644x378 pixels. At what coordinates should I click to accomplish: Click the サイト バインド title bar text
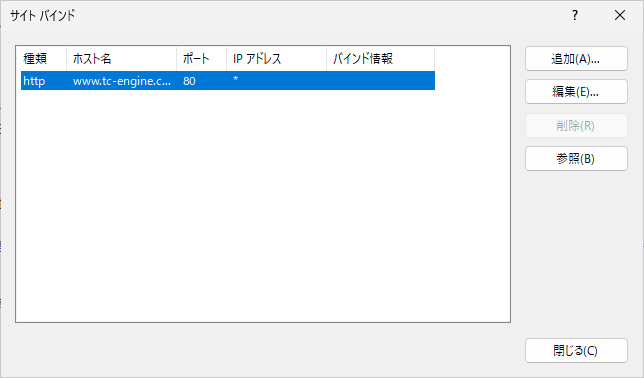tap(43, 16)
